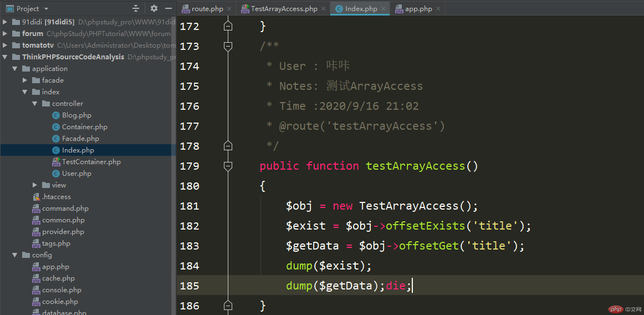
Task: Click the collapse all icon in Project panel
Action: pos(136,8)
